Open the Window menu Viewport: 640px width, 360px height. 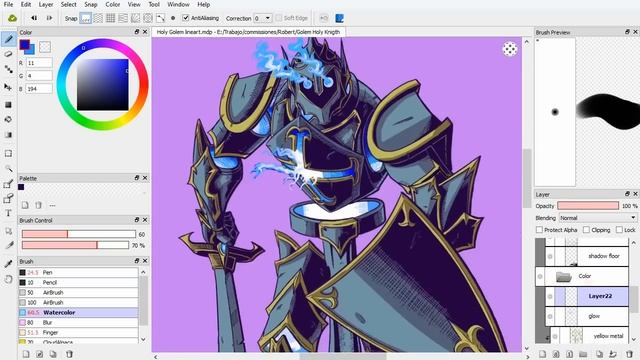[x=178, y=4]
